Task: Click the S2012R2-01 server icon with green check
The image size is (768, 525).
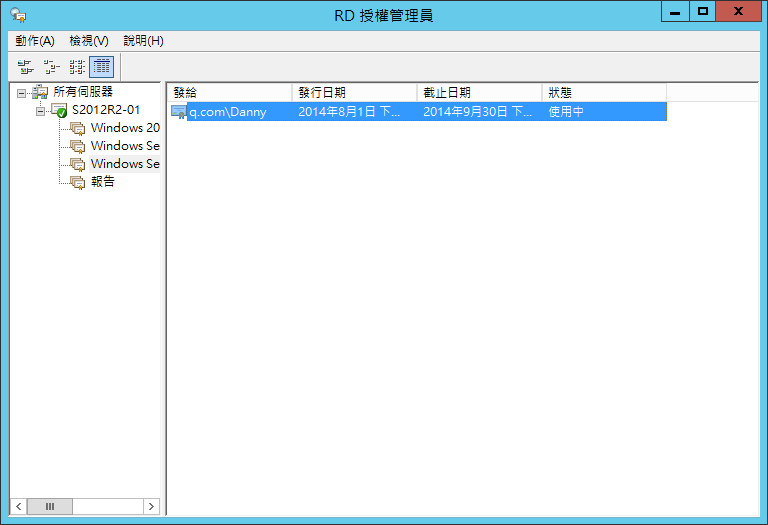Action: tap(59, 110)
